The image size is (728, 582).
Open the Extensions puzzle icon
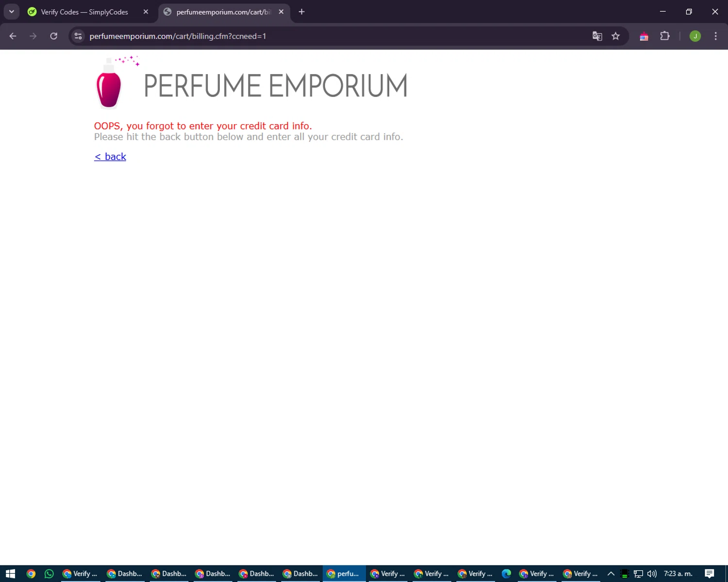(665, 36)
